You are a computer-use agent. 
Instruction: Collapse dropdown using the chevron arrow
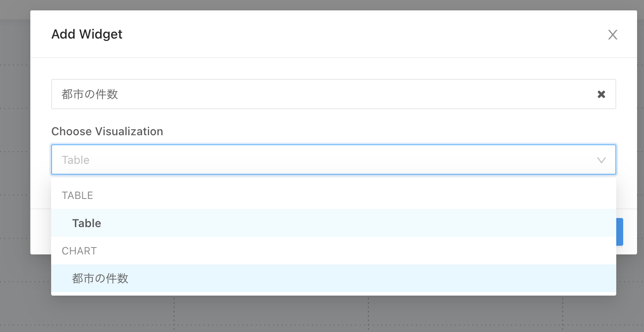point(601,160)
